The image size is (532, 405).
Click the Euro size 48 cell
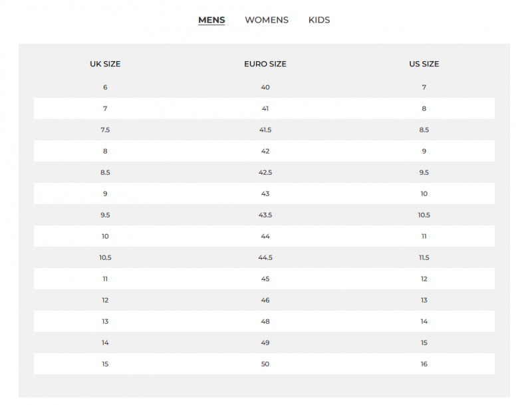(x=265, y=322)
